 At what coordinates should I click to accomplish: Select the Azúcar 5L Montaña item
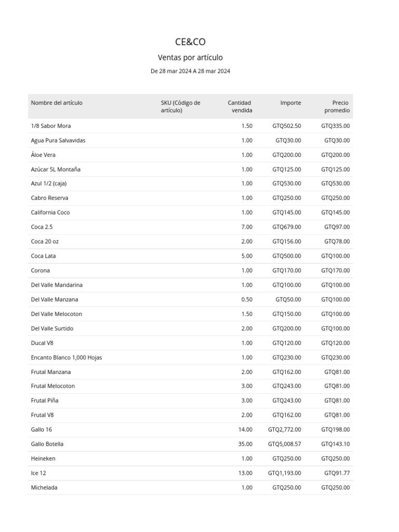point(56,169)
